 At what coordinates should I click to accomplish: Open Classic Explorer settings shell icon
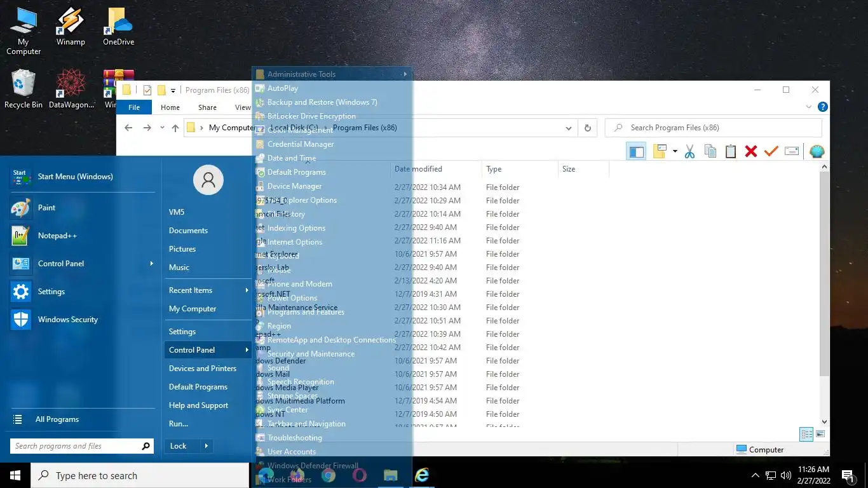(817, 151)
